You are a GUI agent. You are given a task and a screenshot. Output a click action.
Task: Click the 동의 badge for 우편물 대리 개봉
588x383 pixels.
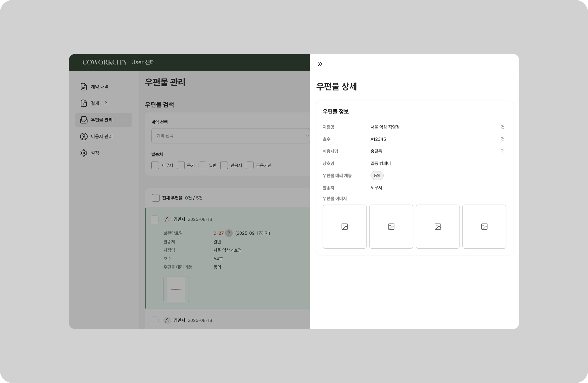click(x=377, y=176)
